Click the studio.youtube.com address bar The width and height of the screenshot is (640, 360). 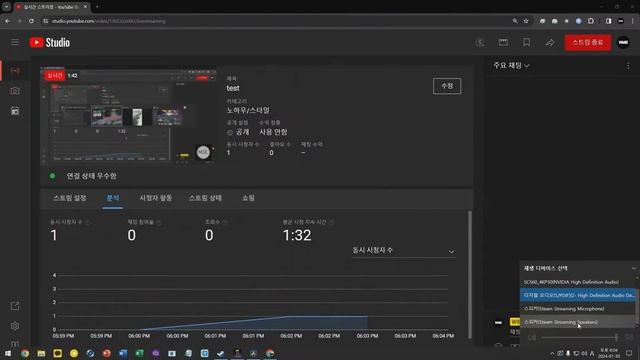[278, 21]
